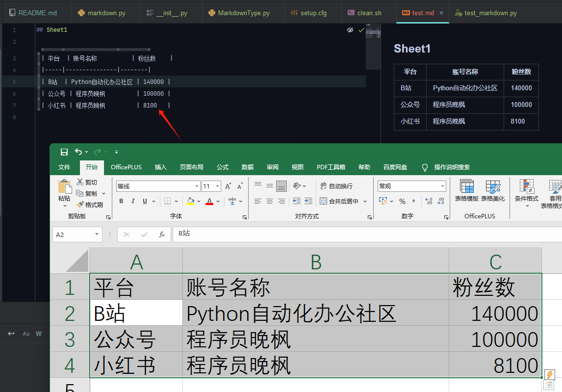The image size is (562, 392).
Task: Click the insert function fx icon
Action: (x=162, y=235)
